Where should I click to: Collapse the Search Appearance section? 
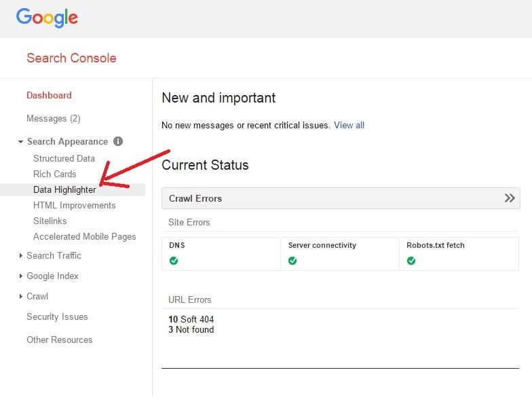click(21, 142)
